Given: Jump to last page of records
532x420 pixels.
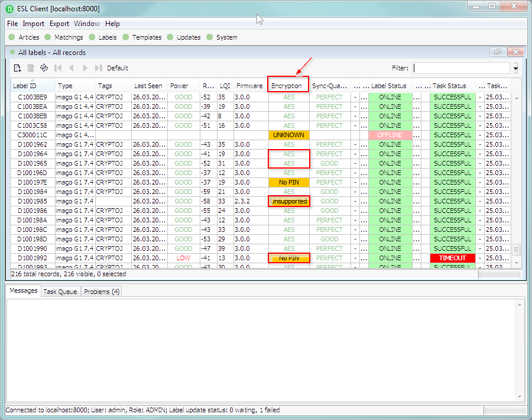Looking at the screenshot, I should pyautogui.click(x=98, y=68).
